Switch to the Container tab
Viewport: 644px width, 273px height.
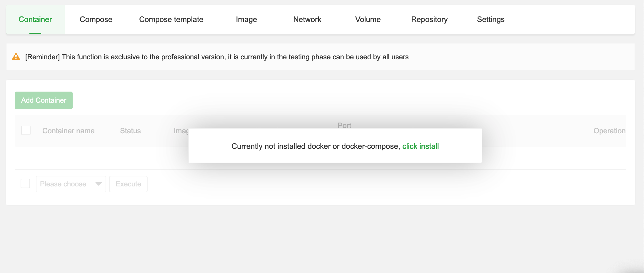coord(35,19)
